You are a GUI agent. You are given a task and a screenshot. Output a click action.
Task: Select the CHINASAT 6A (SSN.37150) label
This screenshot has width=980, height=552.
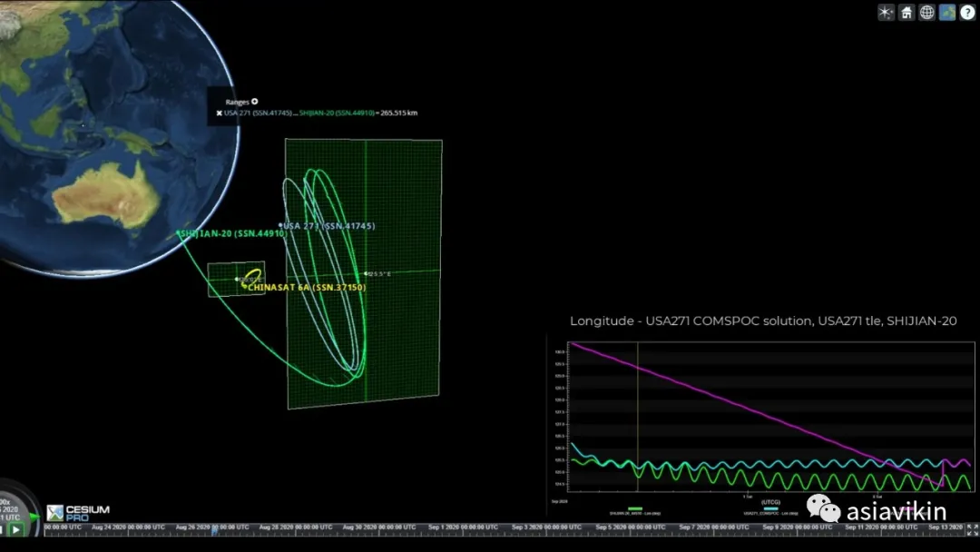click(x=307, y=287)
